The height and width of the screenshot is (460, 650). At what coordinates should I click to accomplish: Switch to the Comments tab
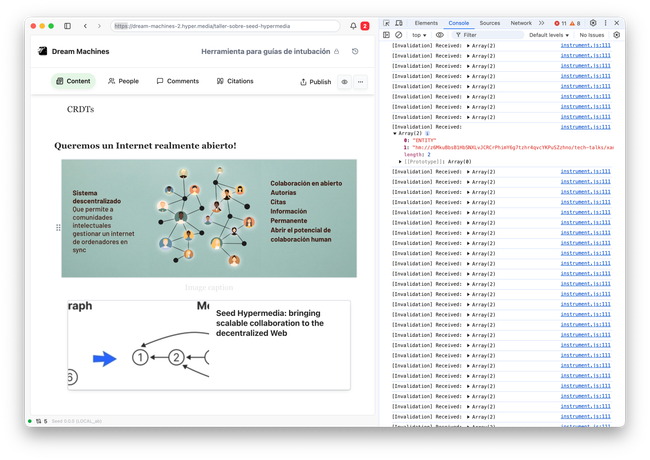click(x=176, y=81)
